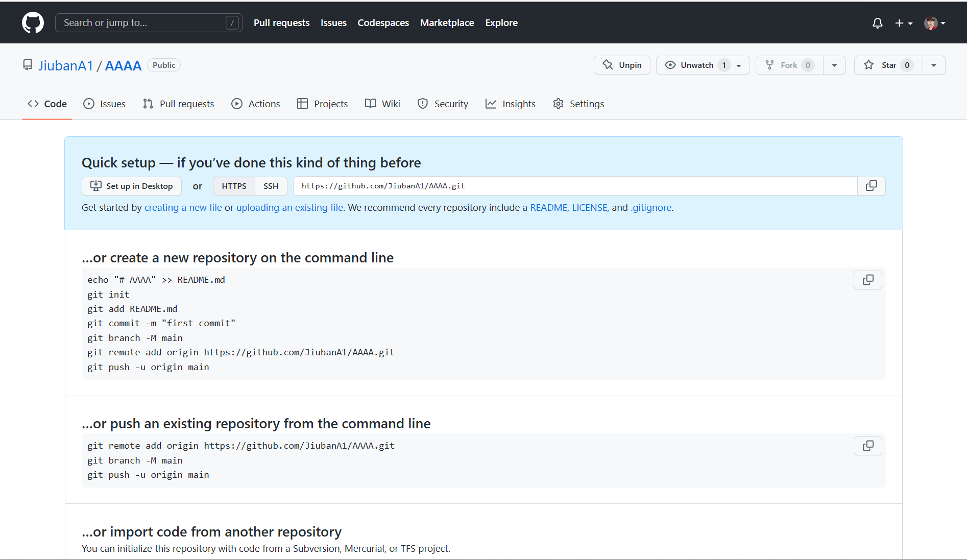Expand the Unwatch notifications dropdown arrow

click(x=739, y=65)
